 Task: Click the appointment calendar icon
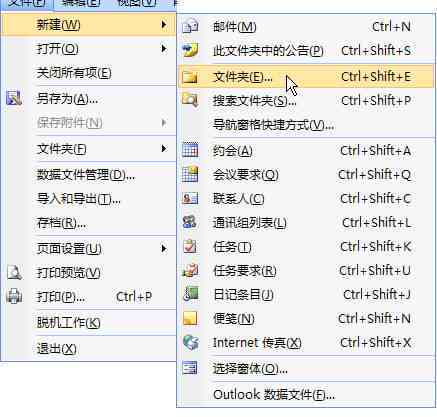click(x=190, y=150)
